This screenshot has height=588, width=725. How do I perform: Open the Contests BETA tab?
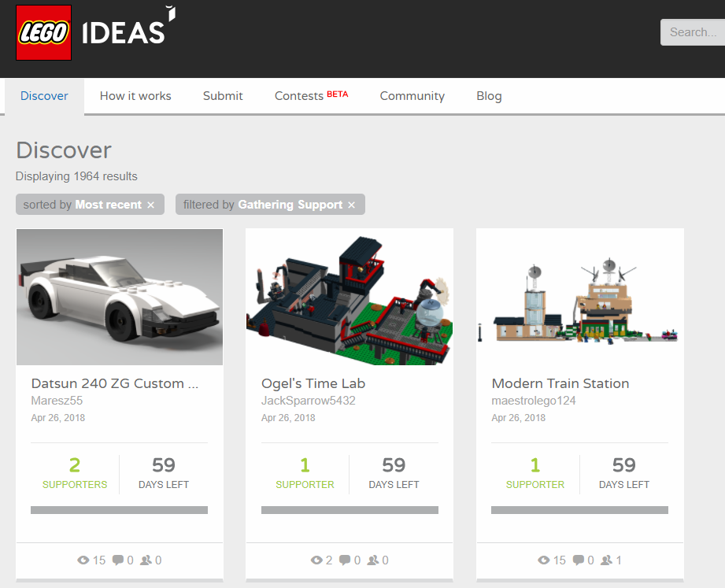coord(311,96)
